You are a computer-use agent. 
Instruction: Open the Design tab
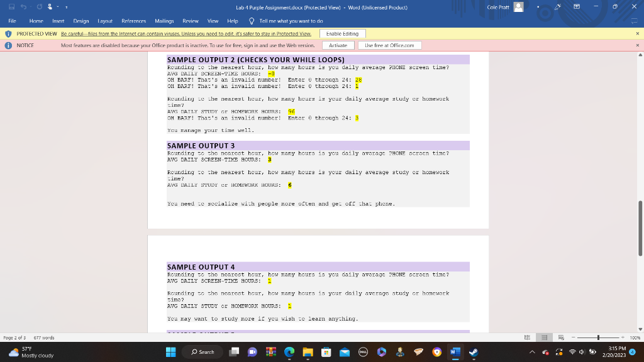click(81, 21)
